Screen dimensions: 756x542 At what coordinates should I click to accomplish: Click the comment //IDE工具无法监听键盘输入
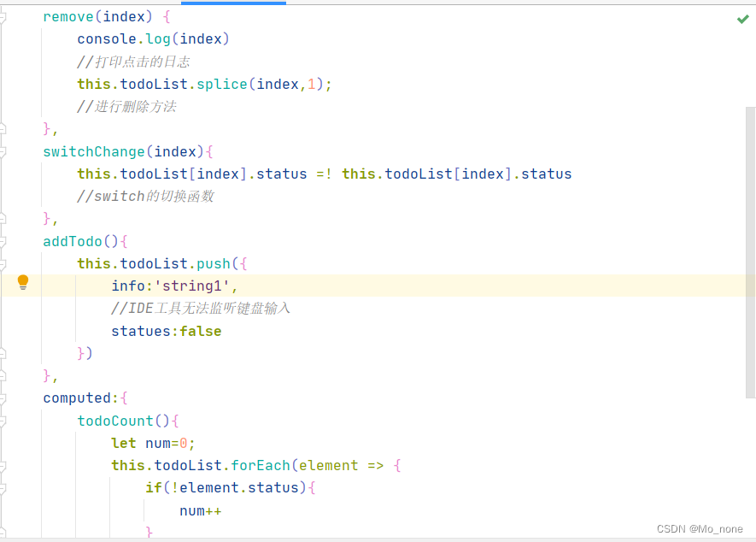(x=201, y=309)
